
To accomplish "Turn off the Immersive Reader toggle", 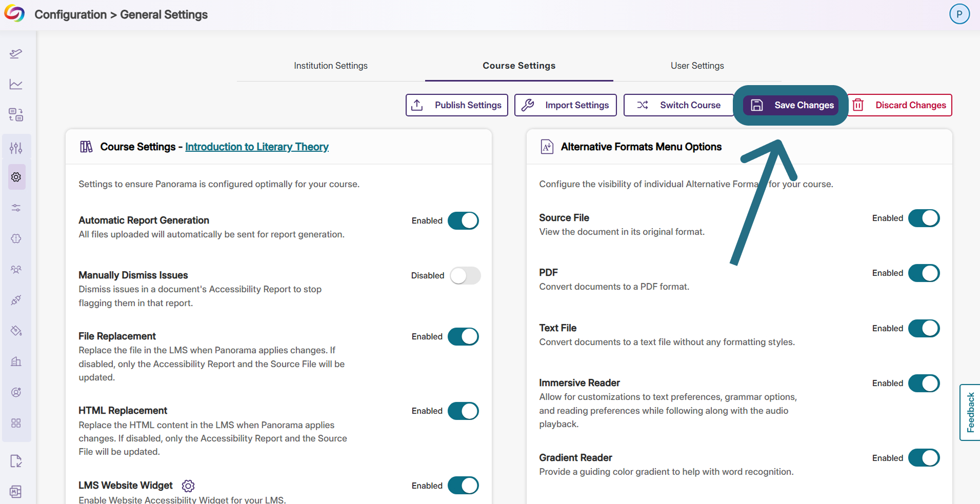I will tap(924, 384).
